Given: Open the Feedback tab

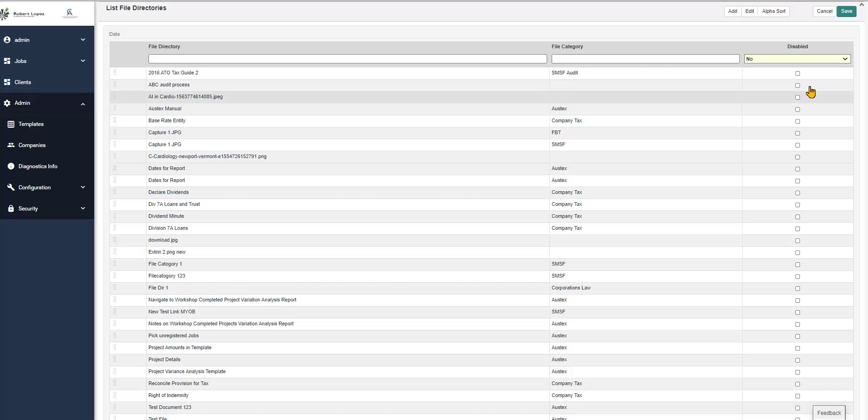Looking at the screenshot, I should point(829,413).
